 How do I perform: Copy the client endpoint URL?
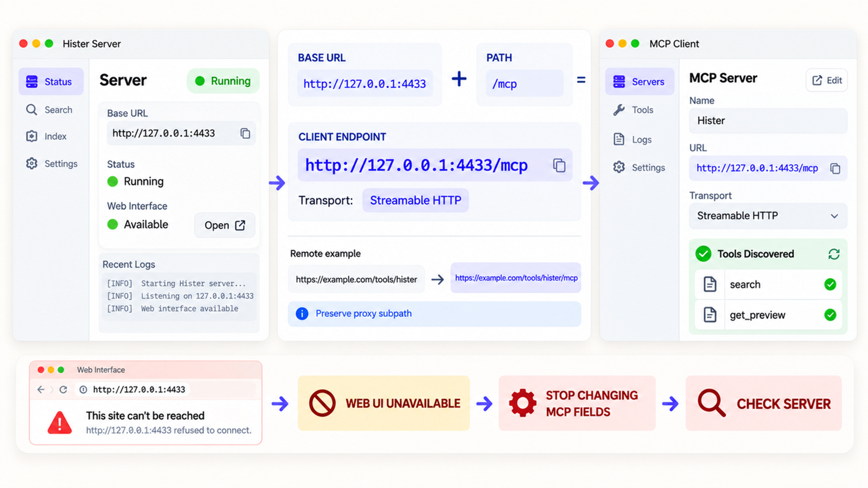click(x=559, y=165)
